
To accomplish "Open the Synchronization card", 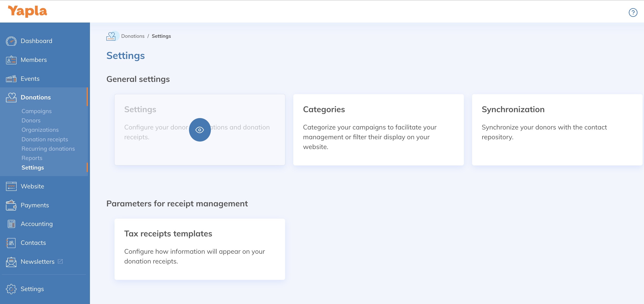I will coord(557,129).
